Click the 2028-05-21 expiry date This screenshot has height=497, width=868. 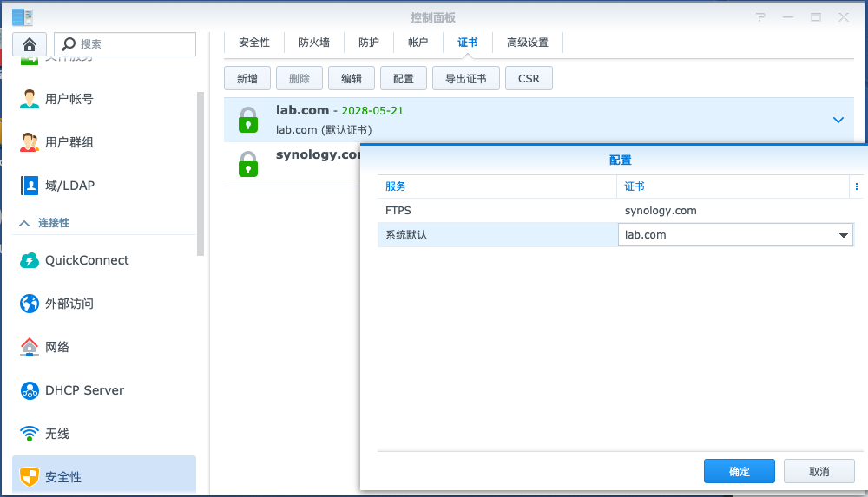click(372, 111)
